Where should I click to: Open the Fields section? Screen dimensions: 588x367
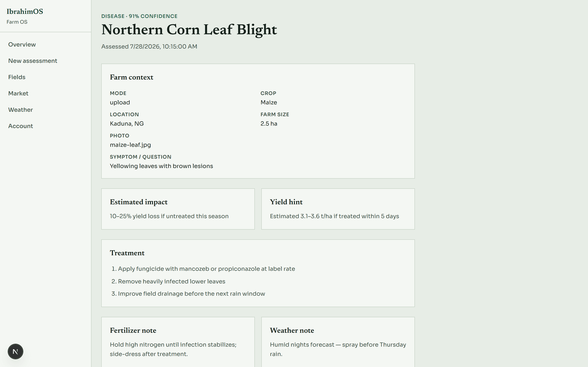pyautogui.click(x=17, y=77)
